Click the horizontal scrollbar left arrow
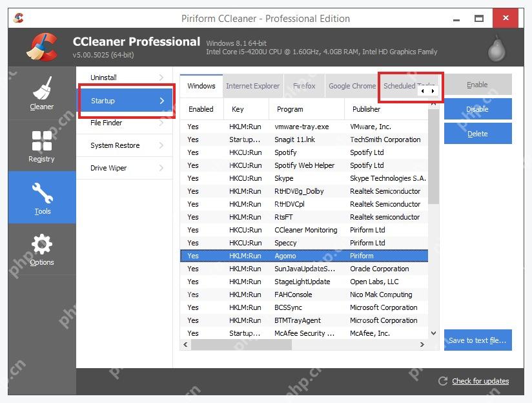 pos(185,344)
